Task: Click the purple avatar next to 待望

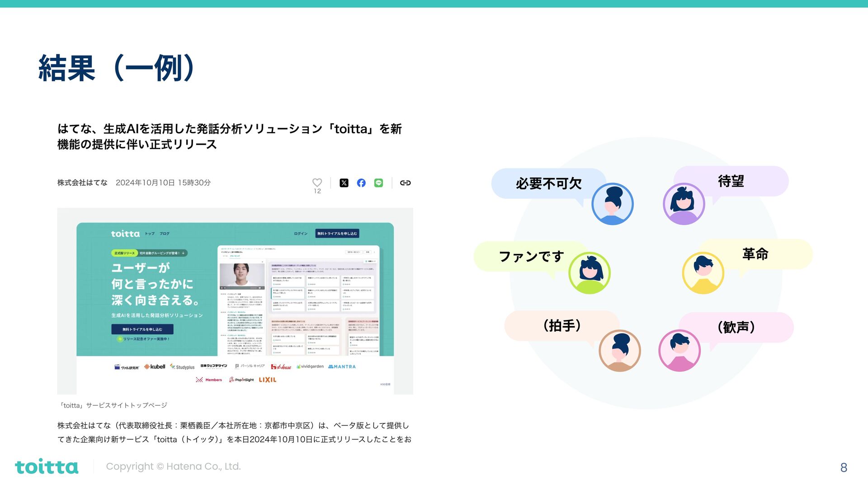Action: 684,204
